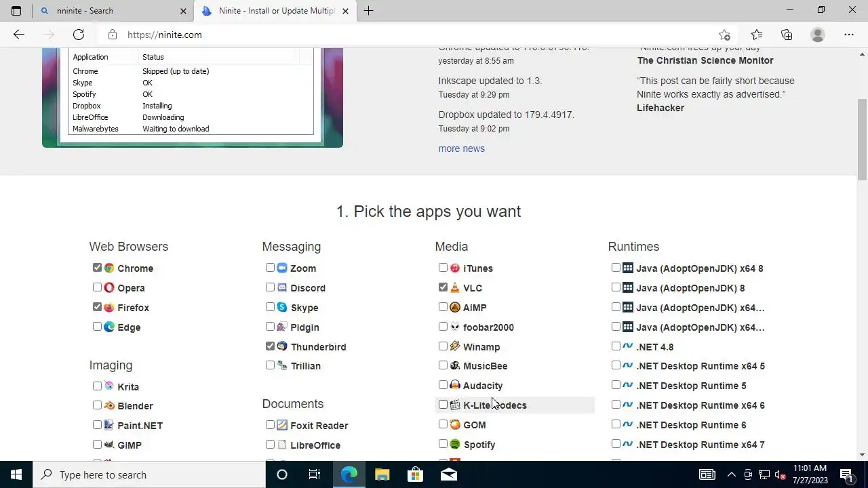Click the taskbar search box
Viewport: 868px width, 488px height.
tap(149, 474)
